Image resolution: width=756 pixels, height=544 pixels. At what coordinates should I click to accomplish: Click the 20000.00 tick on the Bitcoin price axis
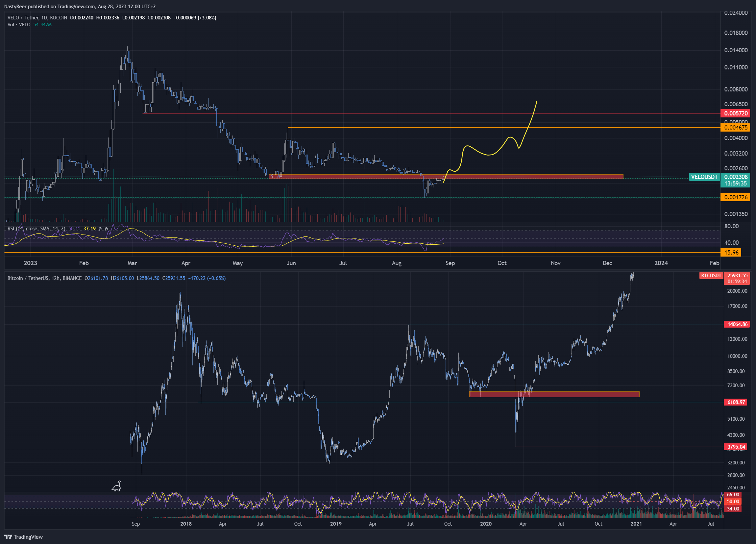[737, 291]
